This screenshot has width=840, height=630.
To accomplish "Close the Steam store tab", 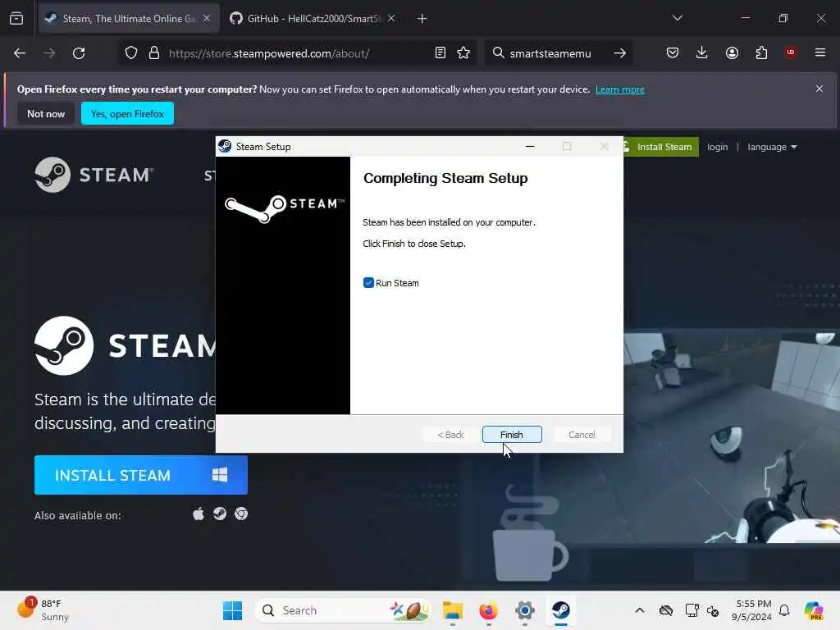I will [x=207, y=18].
